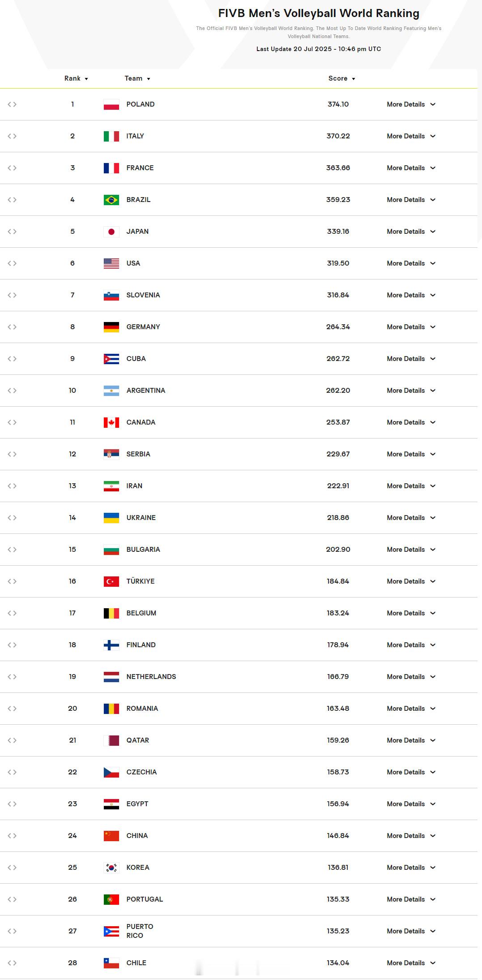Click the Brazil flag icon
The height and width of the screenshot is (980, 482).
tap(111, 200)
